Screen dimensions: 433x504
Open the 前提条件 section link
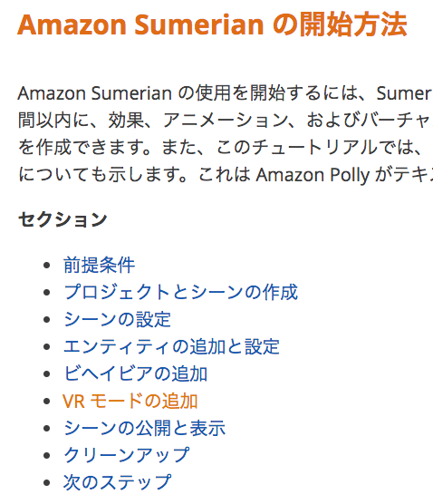pyautogui.click(x=99, y=266)
